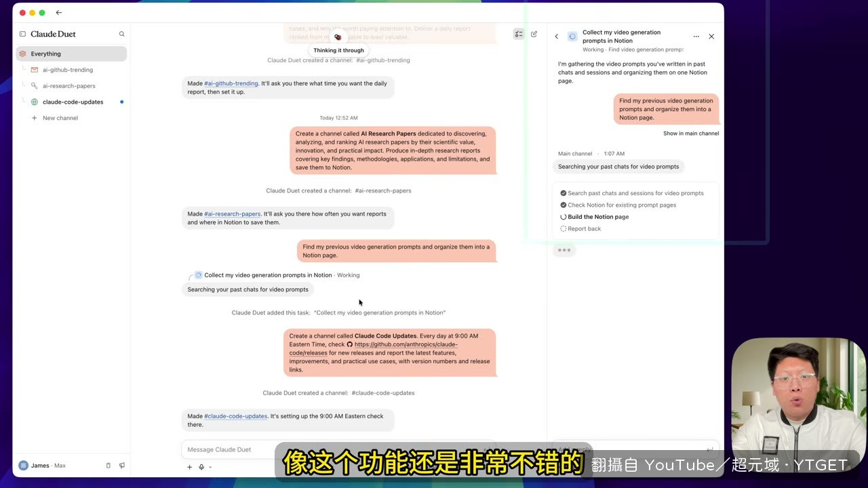Follow the #ai-github-trending link in message
The width and height of the screenshot is (868, 488).
[231, 83]
